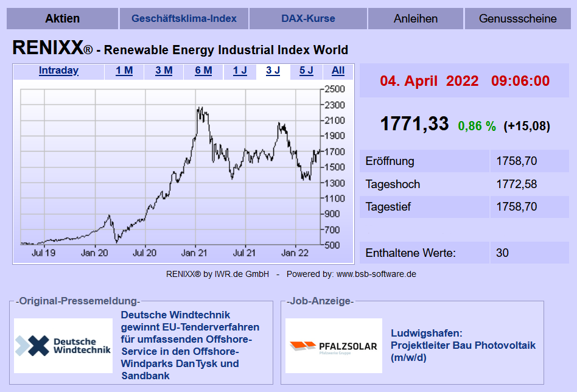Image resolution: width=577 pixels, height=392 pixels.
Task: Click the Deutsche Windtechnik logo
Action: click(63, 346)
